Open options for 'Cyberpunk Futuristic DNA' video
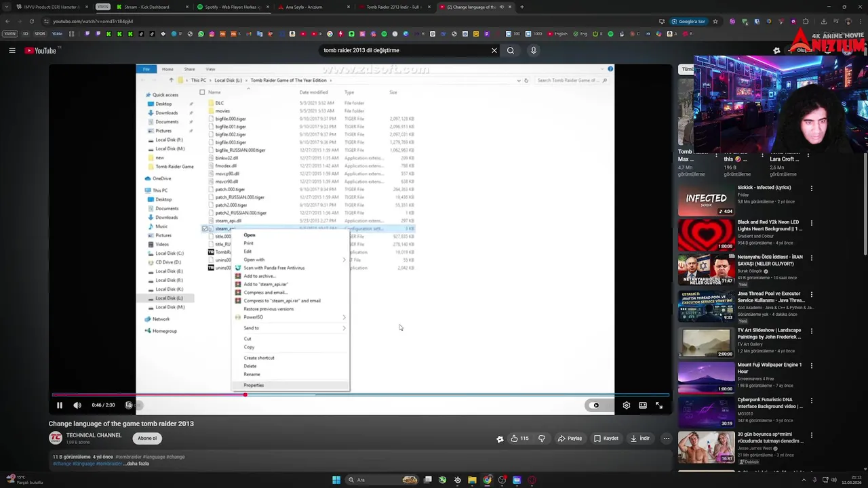Viewport: 868px width, 488px height. point(812,400)
